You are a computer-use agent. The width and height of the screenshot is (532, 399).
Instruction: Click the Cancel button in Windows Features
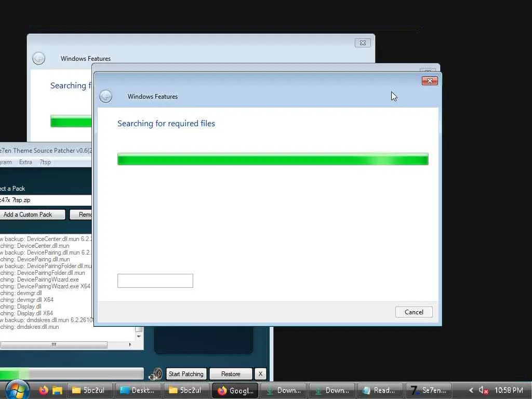click(x=414, y=312)
